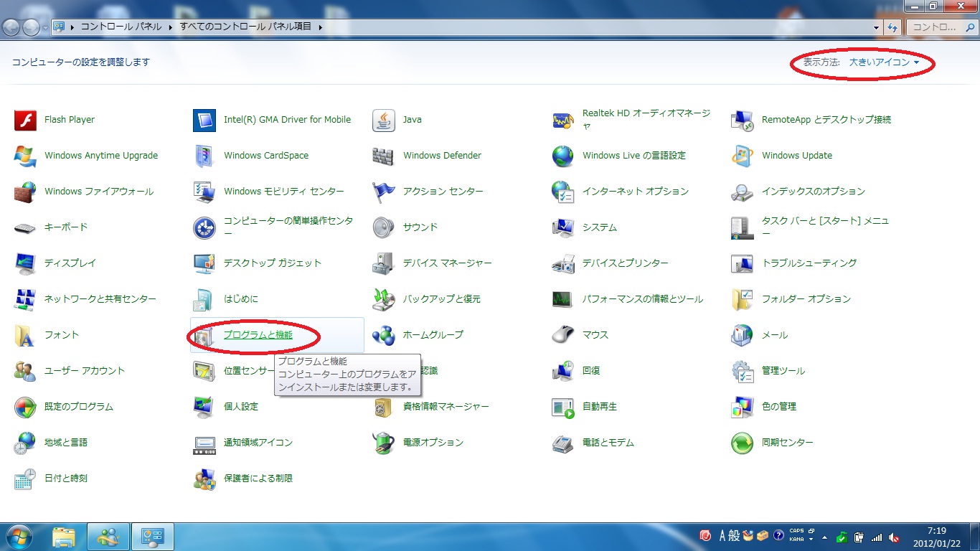The height and width of the screenshot is (551, 980).
Task: Click the すべてのコントロール パネル項目 breadcrumb
Action: pos(246,27)
